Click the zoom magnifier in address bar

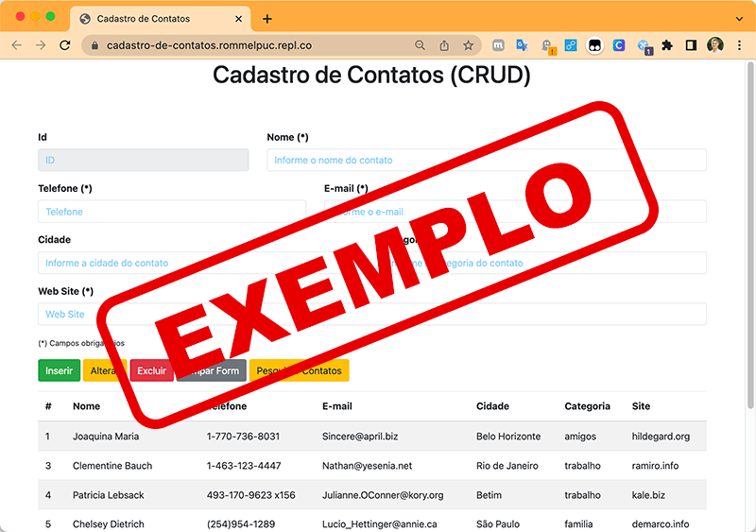click(421, 45)
